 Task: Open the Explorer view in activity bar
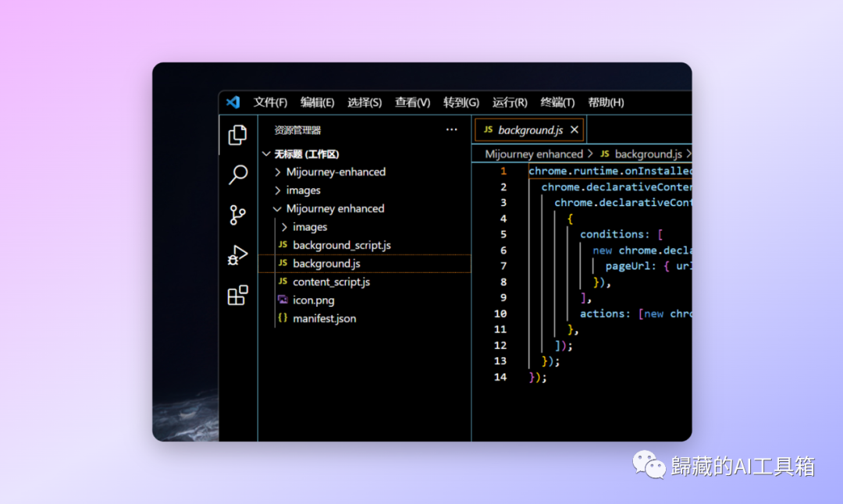click(237, 135)
